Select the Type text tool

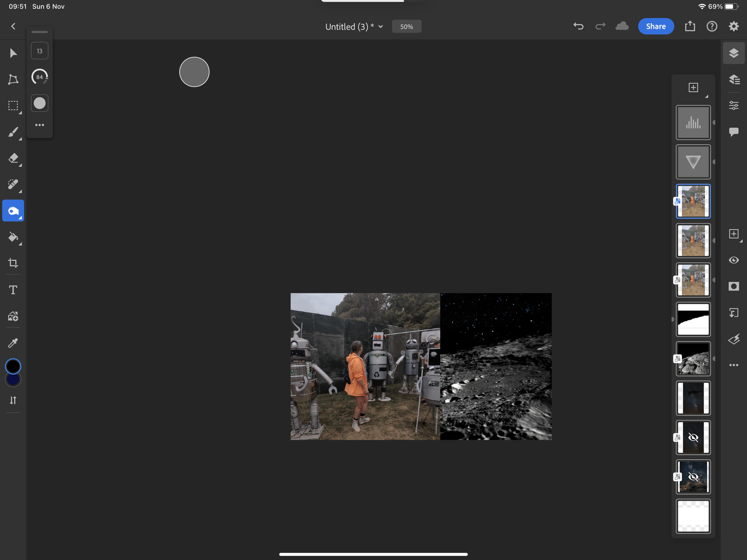13,290
